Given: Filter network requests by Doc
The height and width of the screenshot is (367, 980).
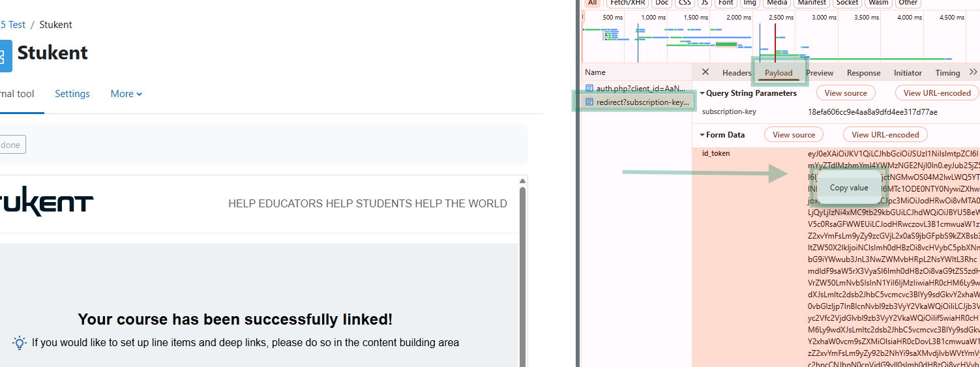Looking at the screenshot, I should click(662, 3).
